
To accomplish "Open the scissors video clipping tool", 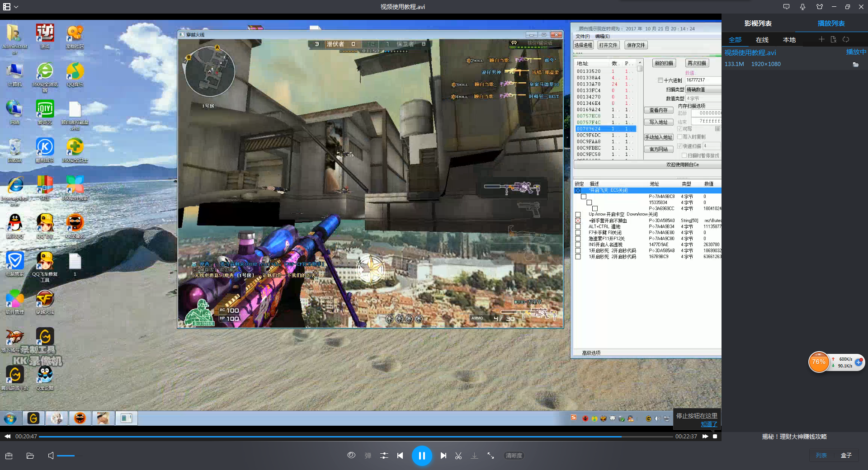I will pos(458,456).
